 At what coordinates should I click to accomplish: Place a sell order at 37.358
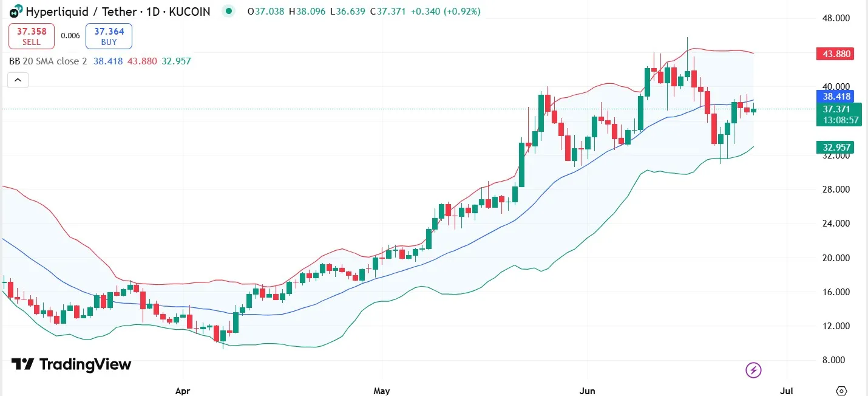[31, 36]
